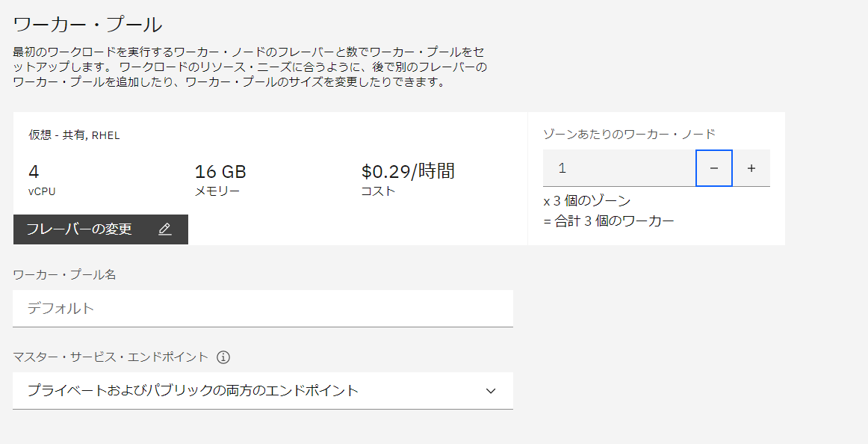Click the デフォルト placeholder text box

(263, 308)
